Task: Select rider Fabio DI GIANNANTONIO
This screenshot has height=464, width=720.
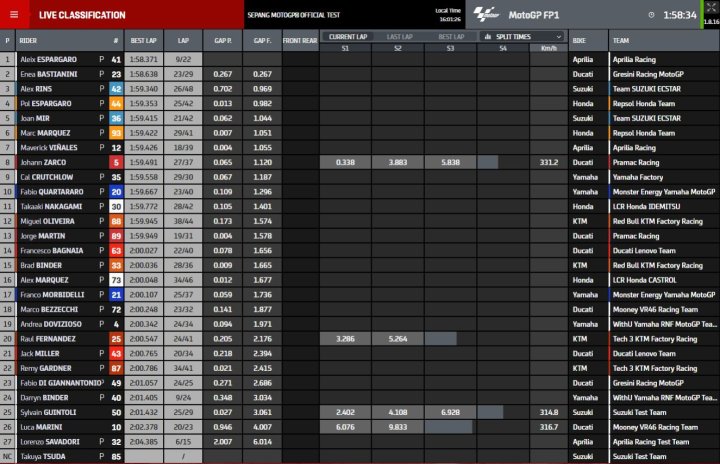Action: [x=61, y=383]
